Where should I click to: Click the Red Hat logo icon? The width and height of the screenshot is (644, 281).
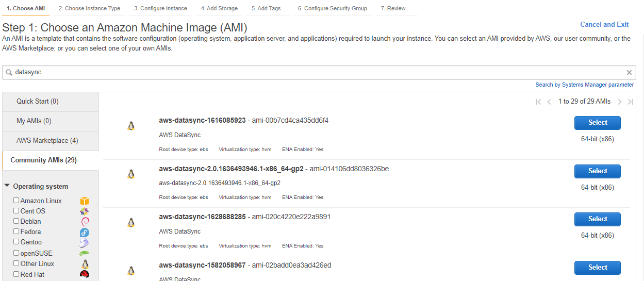click(x=85, y=274)
